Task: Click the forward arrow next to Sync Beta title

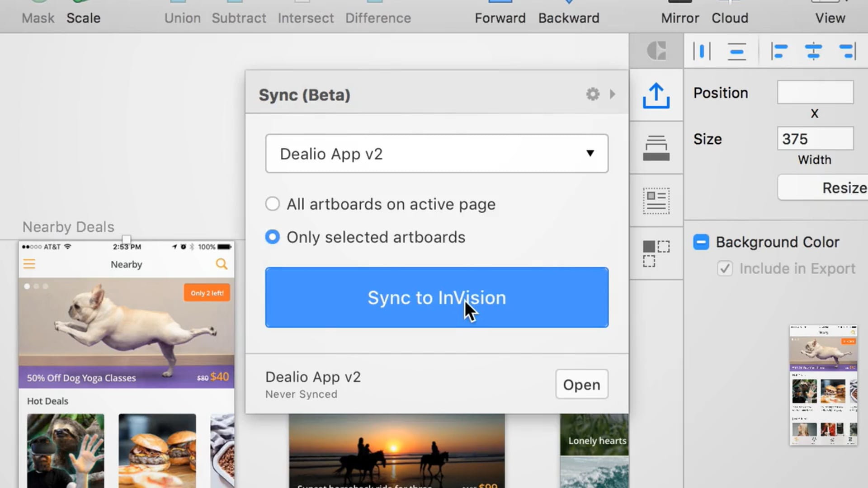Action: coord(613,94)
